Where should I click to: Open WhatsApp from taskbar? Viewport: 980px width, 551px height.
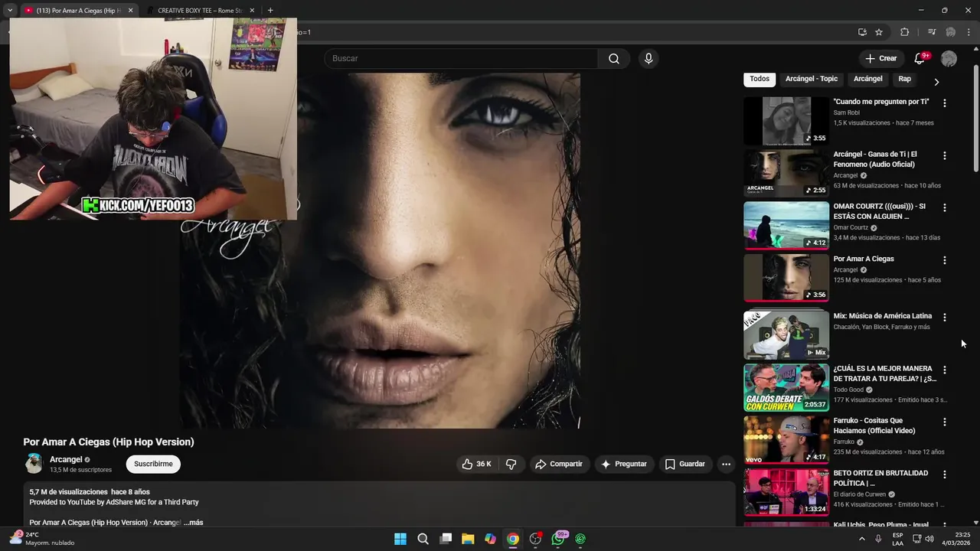click(558, 539)
